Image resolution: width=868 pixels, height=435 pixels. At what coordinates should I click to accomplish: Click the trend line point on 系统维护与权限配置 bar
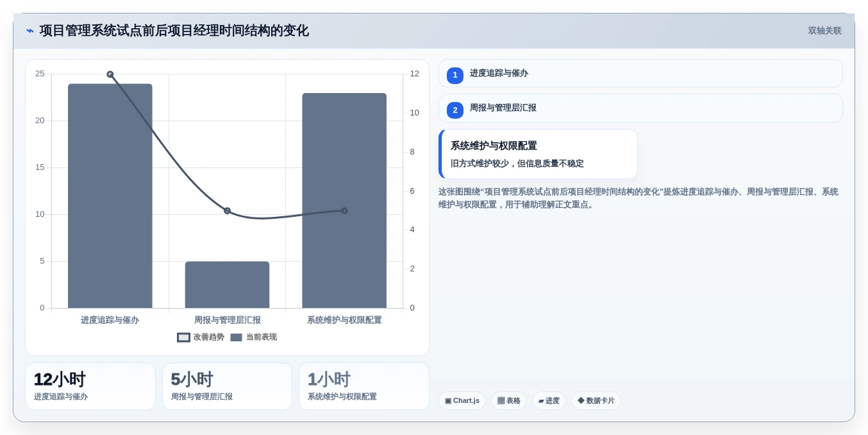[x=344, y=210]
